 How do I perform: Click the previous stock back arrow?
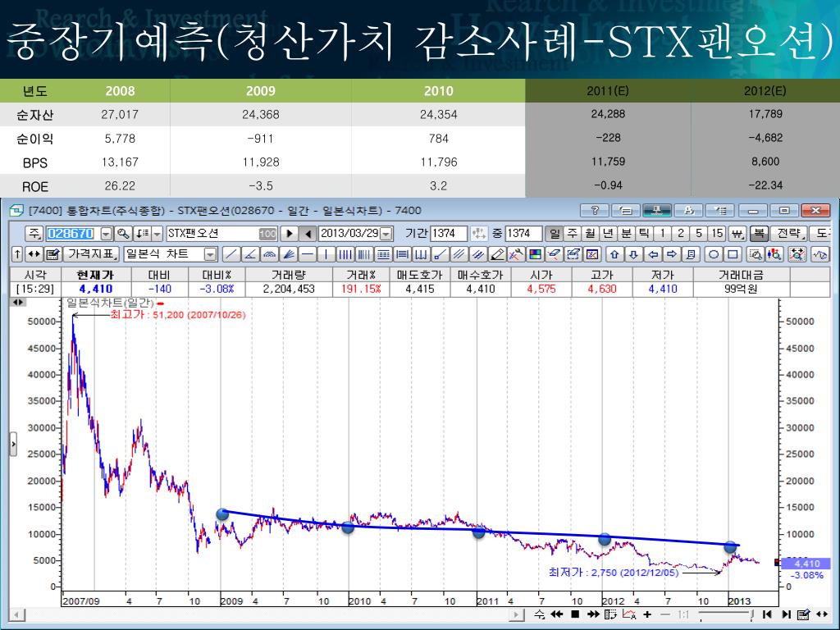click(x=308, y=234)
